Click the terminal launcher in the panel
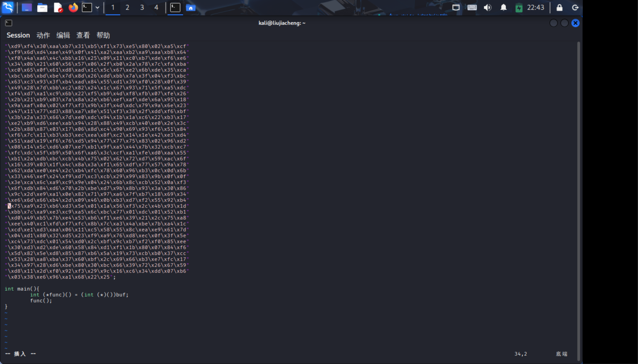Viewport: 638px width, 364px height. pyautogui.click(x=87, y=8)
